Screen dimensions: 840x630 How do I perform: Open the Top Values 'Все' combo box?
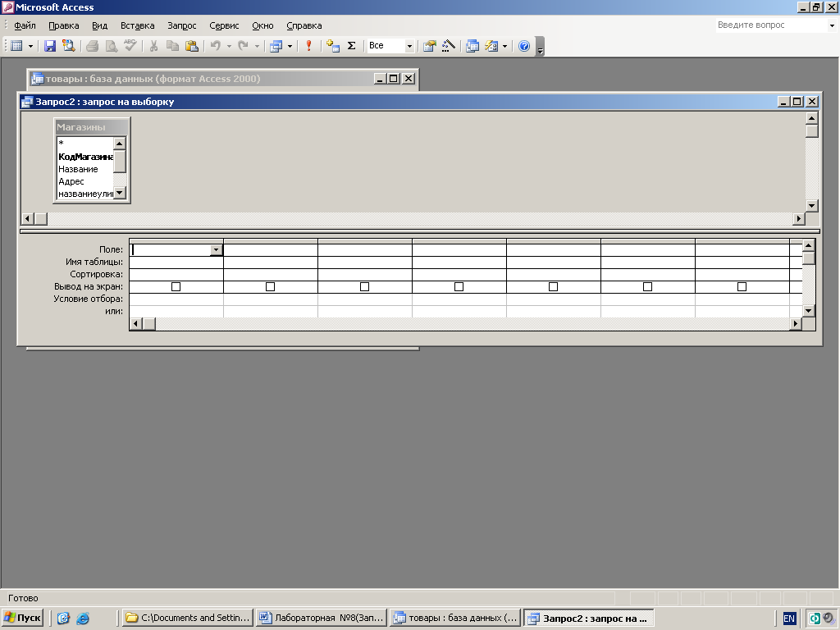tap(391, 46)
